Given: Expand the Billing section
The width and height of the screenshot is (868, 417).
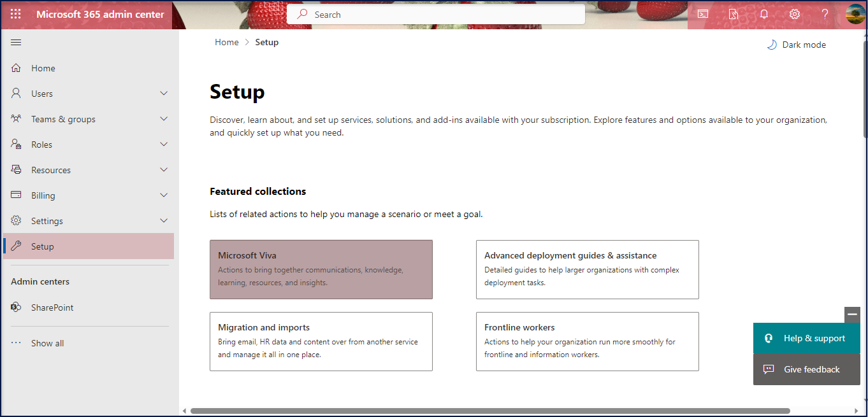Looking at the screenshot, I should coord(164,195).
